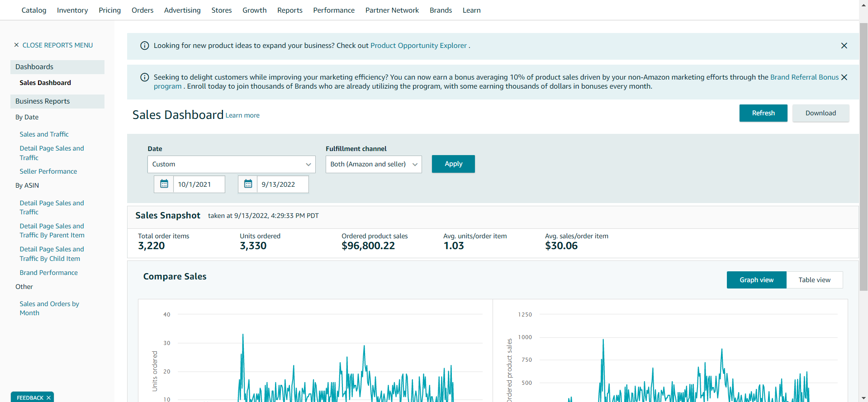Open the Brand Referral Bonus link
The image size is (868, 402).
click(x=804, y=77)
